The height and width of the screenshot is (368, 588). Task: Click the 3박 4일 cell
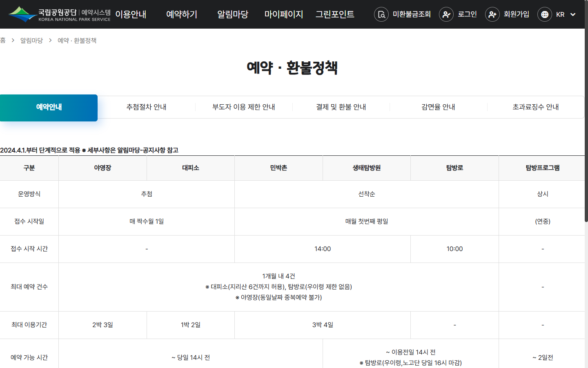click(323, 325)
